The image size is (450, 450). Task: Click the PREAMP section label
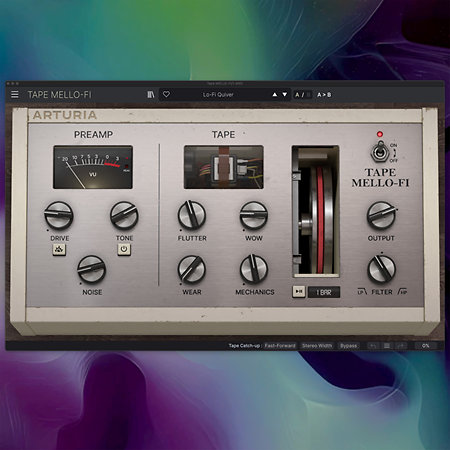point(93,134)
